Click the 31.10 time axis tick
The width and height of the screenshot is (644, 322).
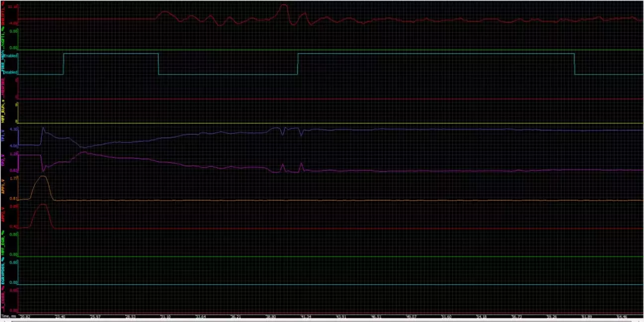tap(165, 316)
